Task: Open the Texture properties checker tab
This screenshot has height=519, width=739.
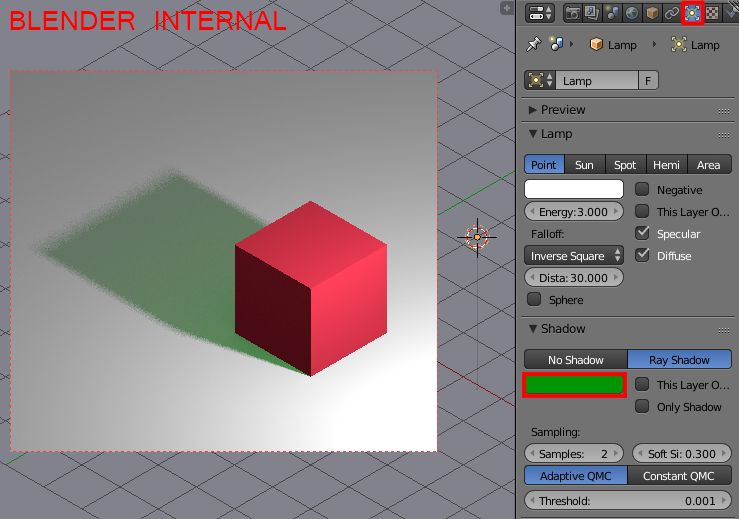Action: point(712,13)
